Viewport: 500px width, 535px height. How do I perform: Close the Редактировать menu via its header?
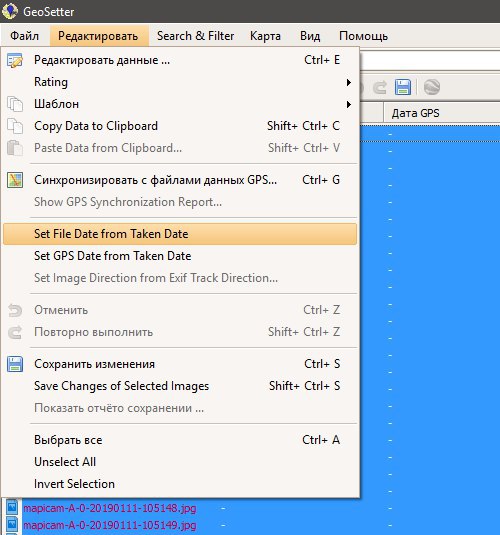(99, 36)
